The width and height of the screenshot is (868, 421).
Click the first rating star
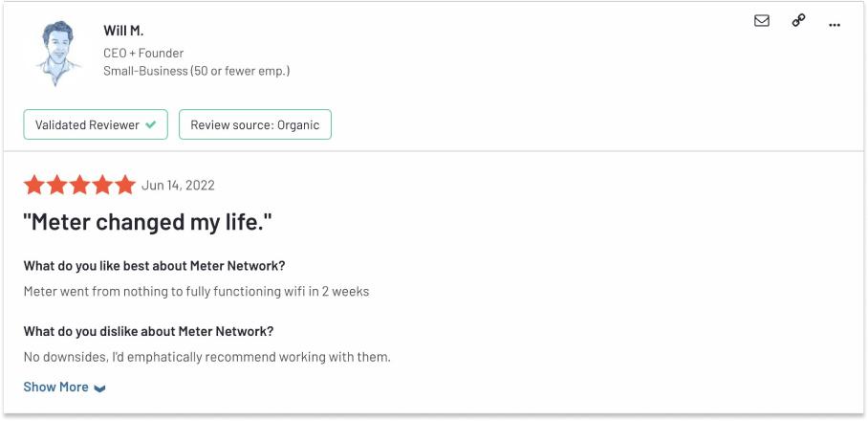(x=34, y=186)
